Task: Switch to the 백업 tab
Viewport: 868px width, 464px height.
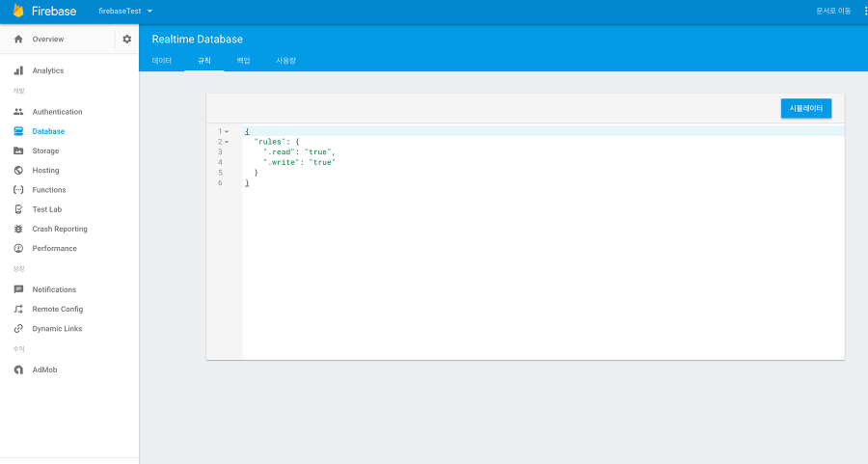Action: click(244, 61)
